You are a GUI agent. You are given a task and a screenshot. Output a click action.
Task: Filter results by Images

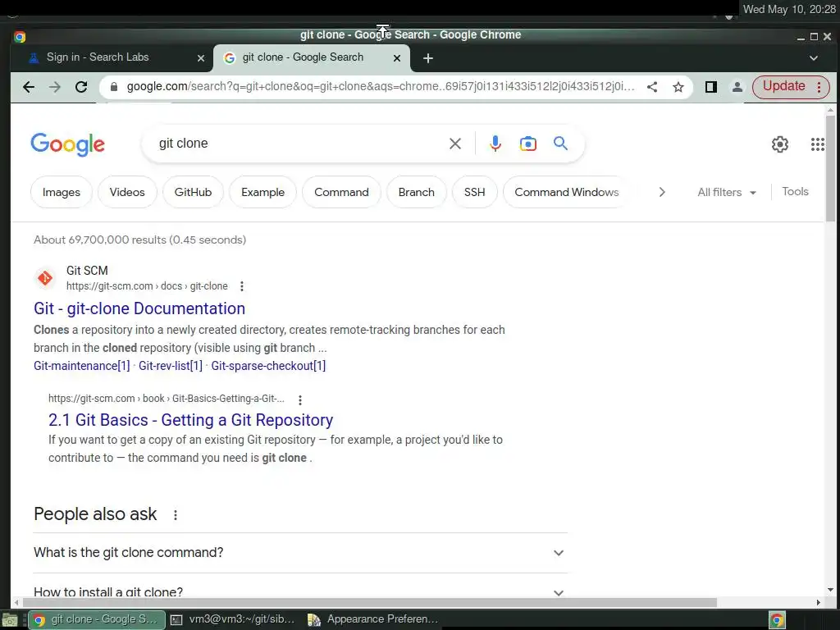[61, 192]
